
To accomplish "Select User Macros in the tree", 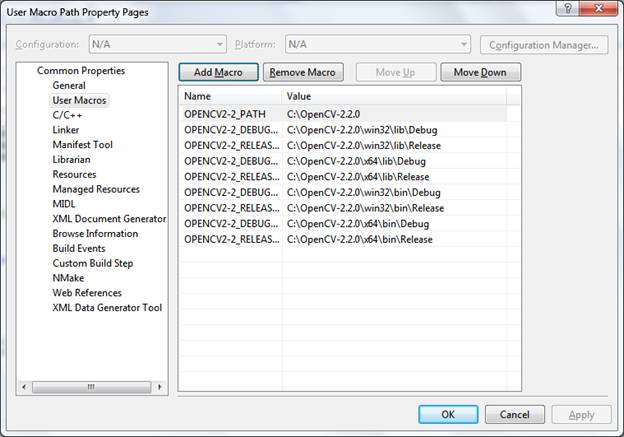I will [79, 100].
